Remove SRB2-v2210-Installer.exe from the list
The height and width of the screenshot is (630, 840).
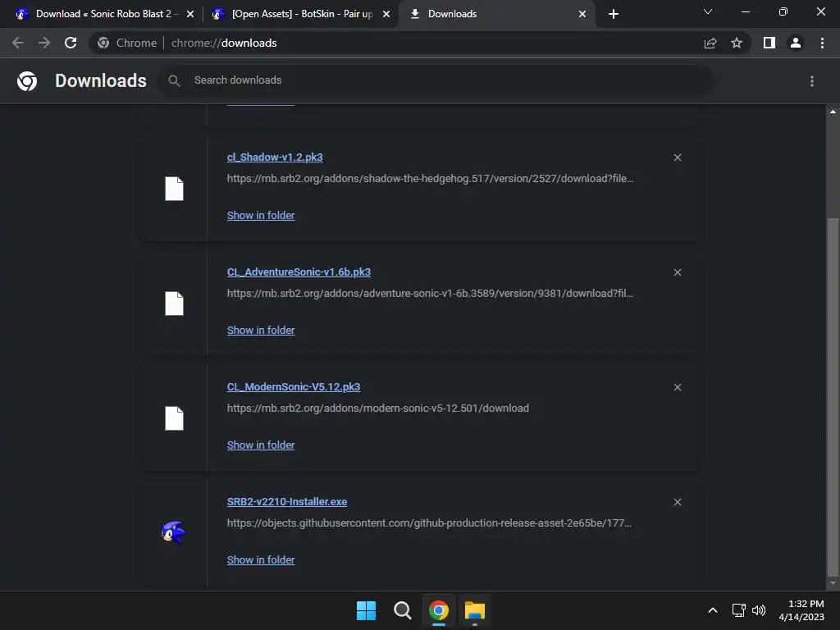678,502
